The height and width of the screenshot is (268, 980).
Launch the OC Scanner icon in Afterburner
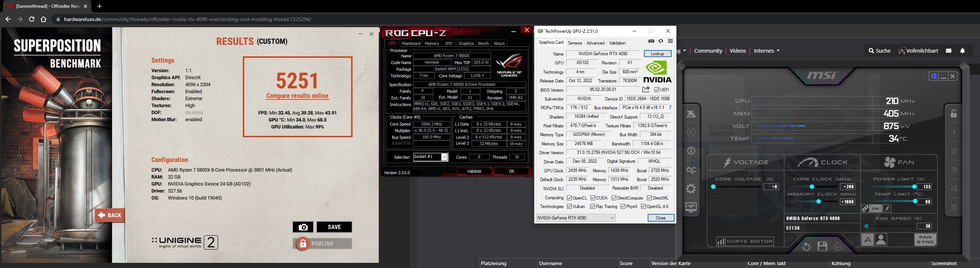(691, 170)
